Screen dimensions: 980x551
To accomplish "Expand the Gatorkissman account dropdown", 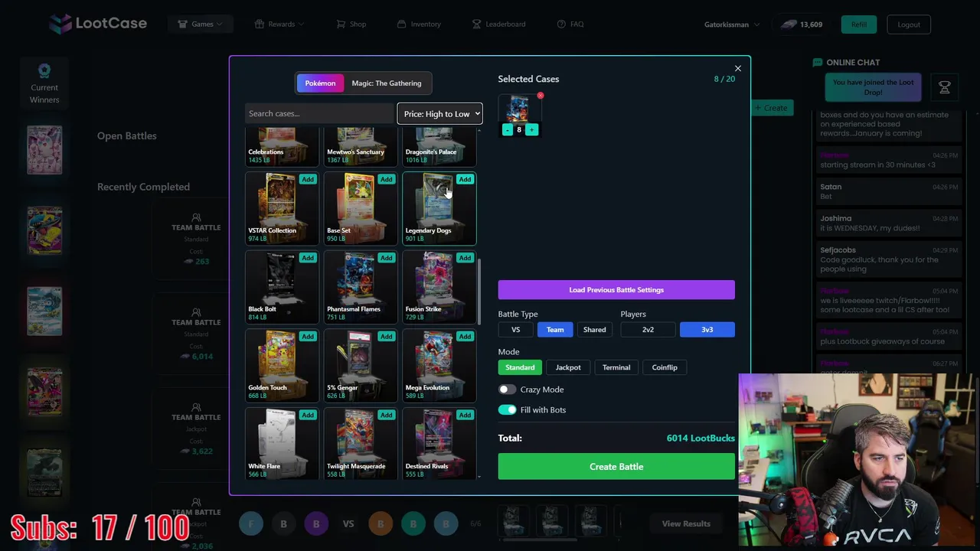I will coord(732,24).
